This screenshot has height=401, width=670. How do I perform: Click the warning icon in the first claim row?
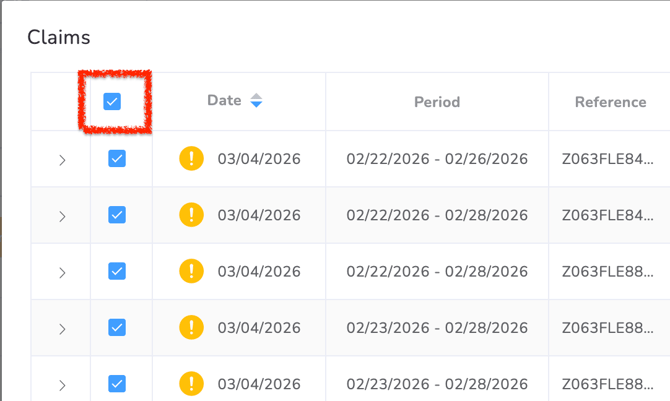(191, 158)
